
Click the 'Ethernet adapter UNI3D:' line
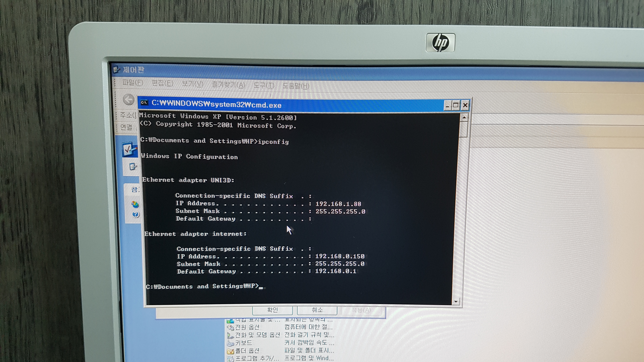pyautogui.click(x=188, y=180)
